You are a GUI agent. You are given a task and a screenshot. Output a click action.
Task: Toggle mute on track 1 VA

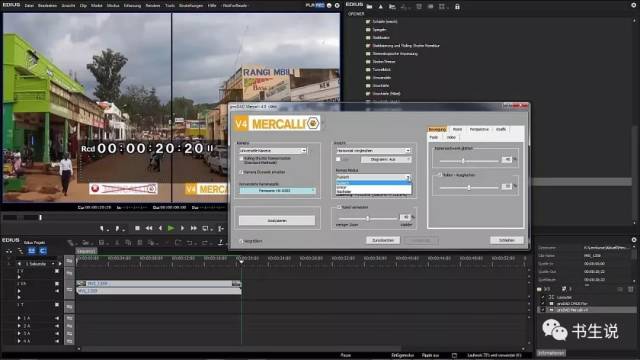[57, 284]
